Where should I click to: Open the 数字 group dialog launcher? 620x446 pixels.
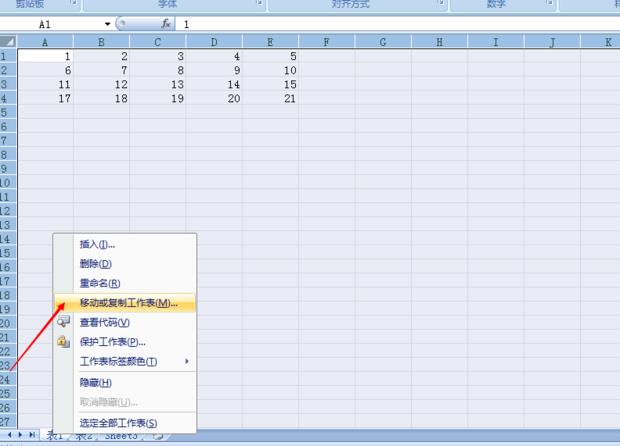pyautogui.click(x=549, y=3)
